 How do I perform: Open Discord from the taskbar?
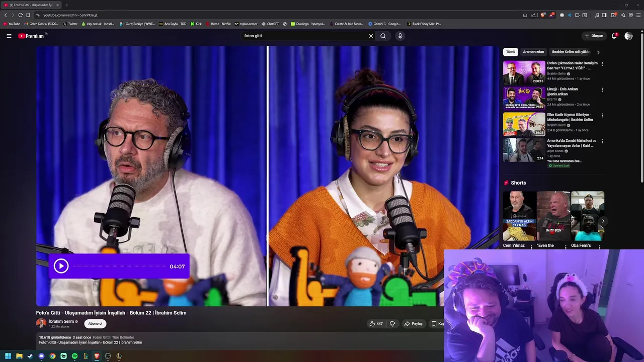pos(41,356)
